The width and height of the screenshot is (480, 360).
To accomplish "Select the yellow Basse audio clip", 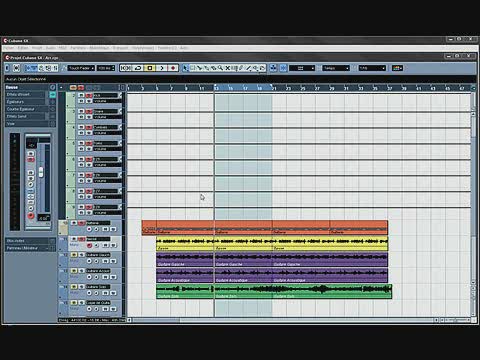I will point(272,244).
